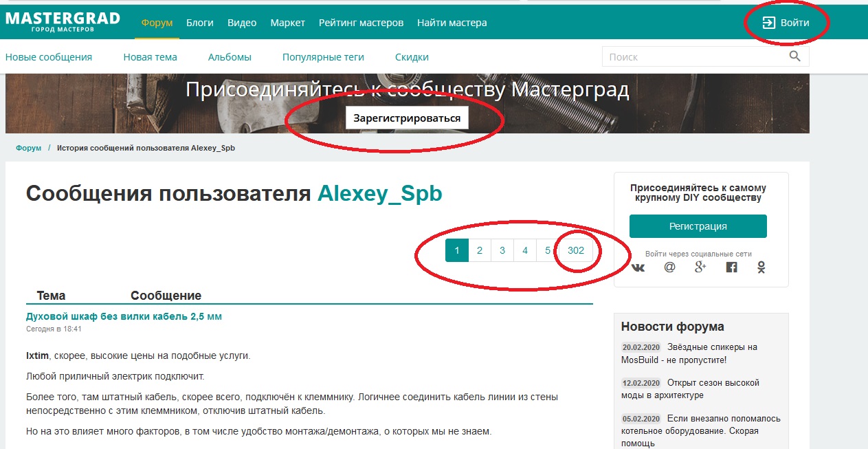The width and height of the screenshot is (868, 449).
Task: Click the Mastergrad logo
Action: point(63,22)
